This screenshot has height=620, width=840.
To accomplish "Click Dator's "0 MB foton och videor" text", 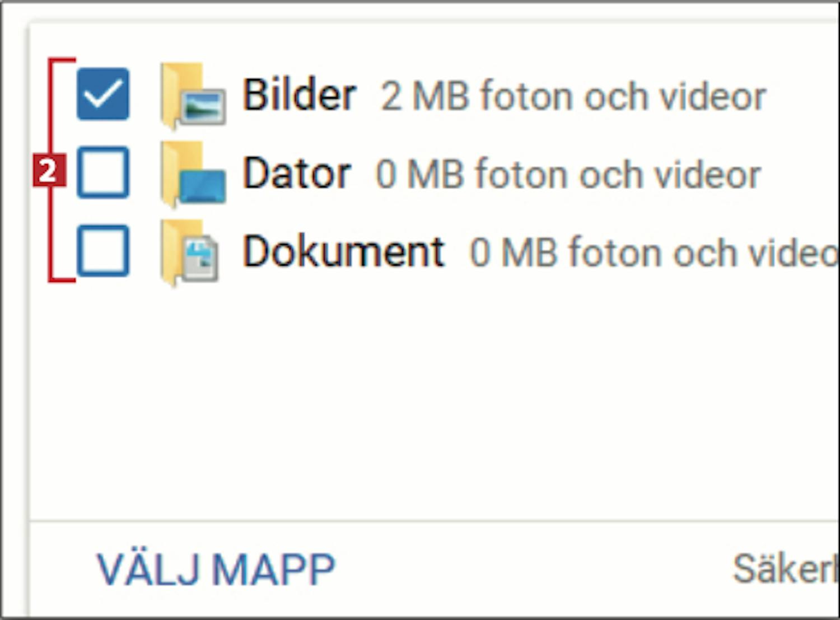I will tap(568, 175).
